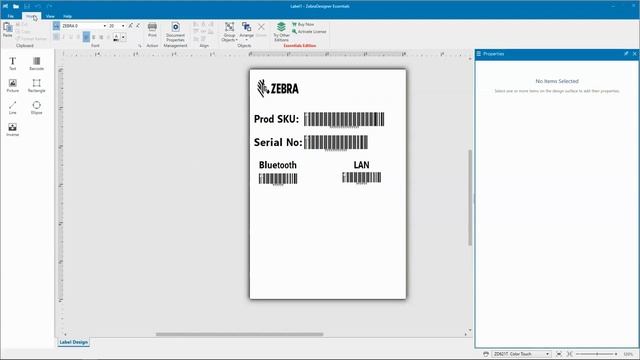Expand the font color dropdown arrow

click(123, 37)
